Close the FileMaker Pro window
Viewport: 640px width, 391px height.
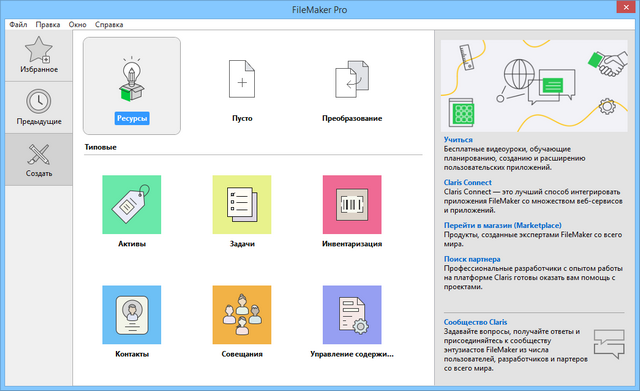626,7
